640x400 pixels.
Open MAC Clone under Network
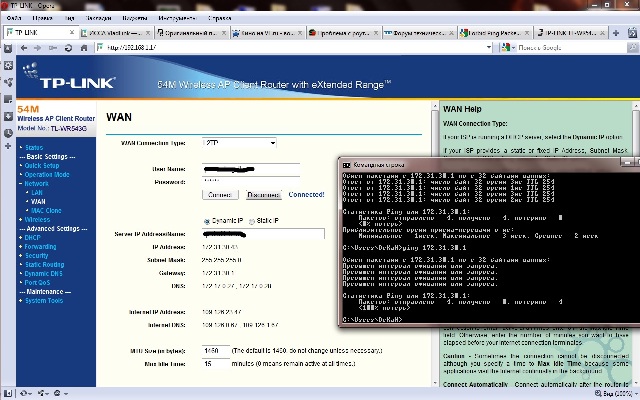pos(46,211)
